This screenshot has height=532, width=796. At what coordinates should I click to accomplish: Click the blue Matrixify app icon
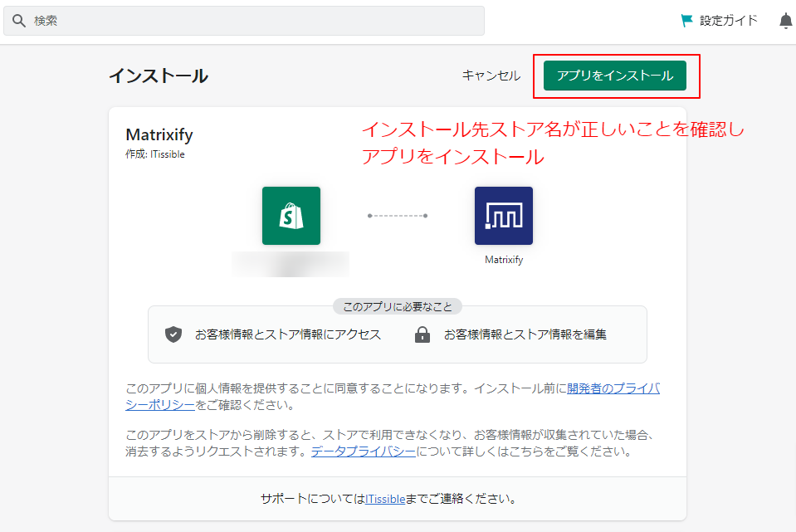pyautogui.click(x=504, y=216)
